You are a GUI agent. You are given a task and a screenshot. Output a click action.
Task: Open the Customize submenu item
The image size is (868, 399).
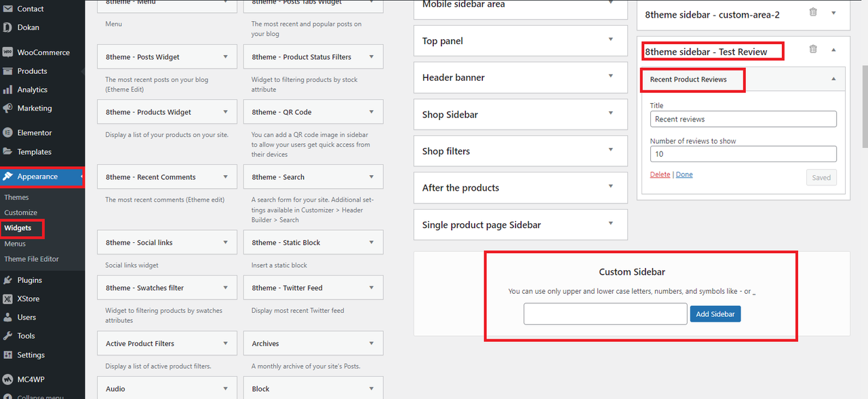click(21, 212)
